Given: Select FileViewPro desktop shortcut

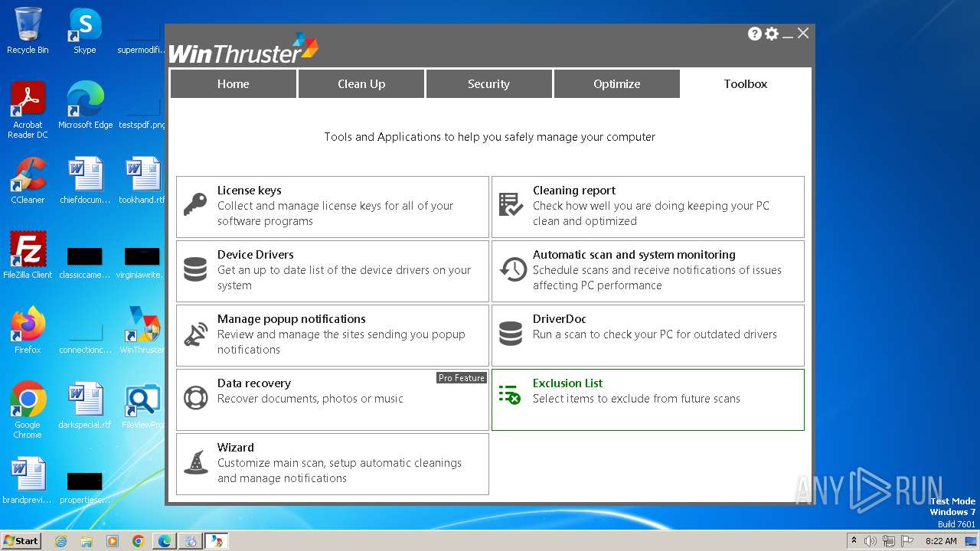Looking at the screenshot, I should pos(142,406).
